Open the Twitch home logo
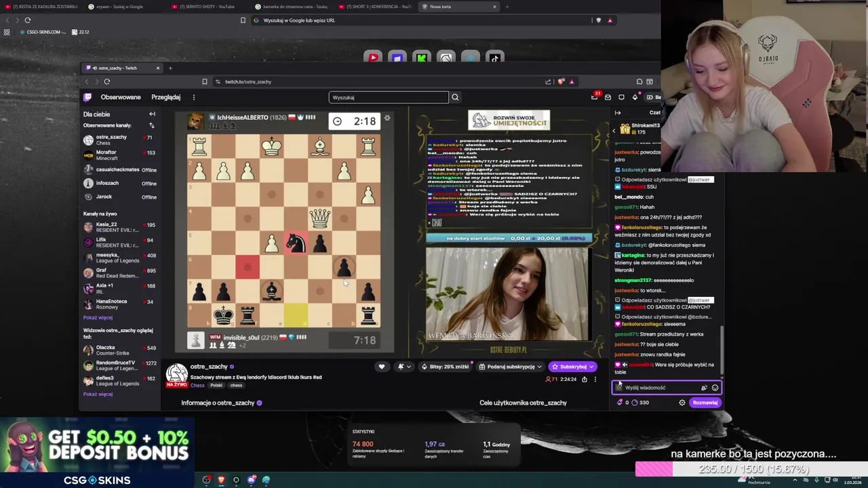The image size is (868, 488). coord(87,97)
